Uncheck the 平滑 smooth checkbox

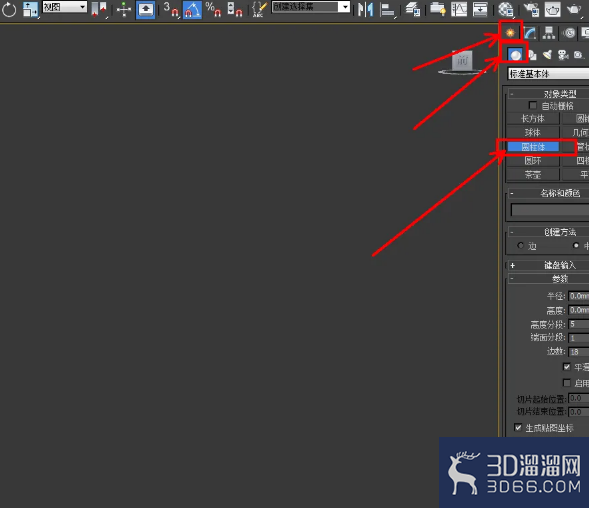coord(566,366)
